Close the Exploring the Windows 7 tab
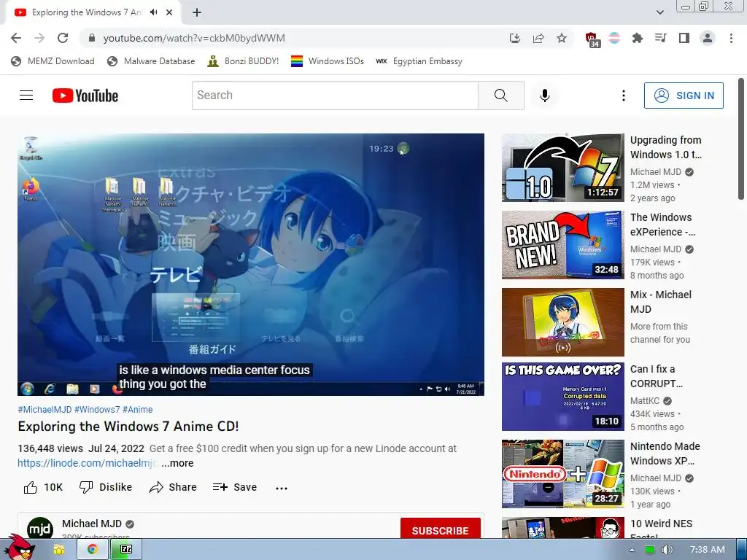747x560 pixels. click(169, 12)
